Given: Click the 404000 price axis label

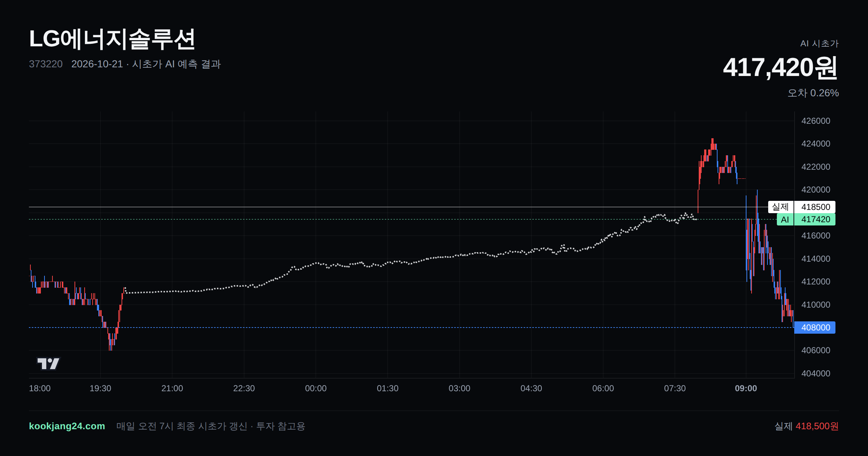Looking at the screenshot, I should 816,373.
